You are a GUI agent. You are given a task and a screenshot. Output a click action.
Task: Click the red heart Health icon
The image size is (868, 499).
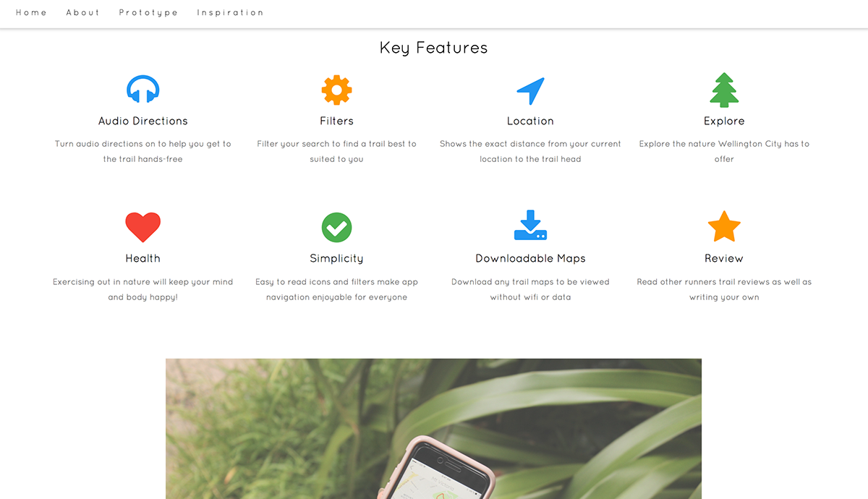point(143,227)
